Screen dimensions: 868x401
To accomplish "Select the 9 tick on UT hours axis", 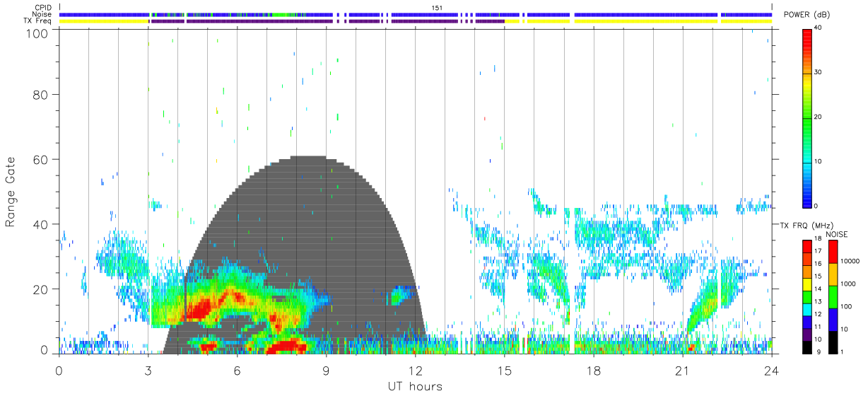I will click(x=326, y=370).
